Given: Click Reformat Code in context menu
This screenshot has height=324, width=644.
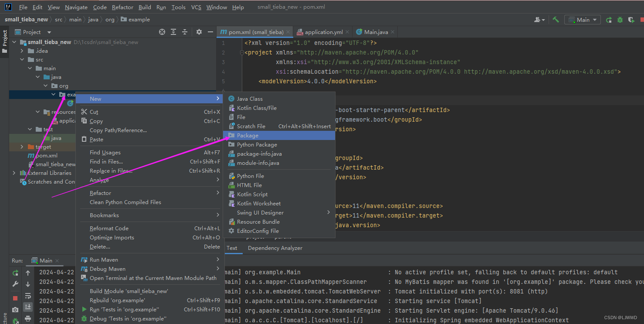Looking at the screenshot, I should pyautogui.click(x=149, y=229).
